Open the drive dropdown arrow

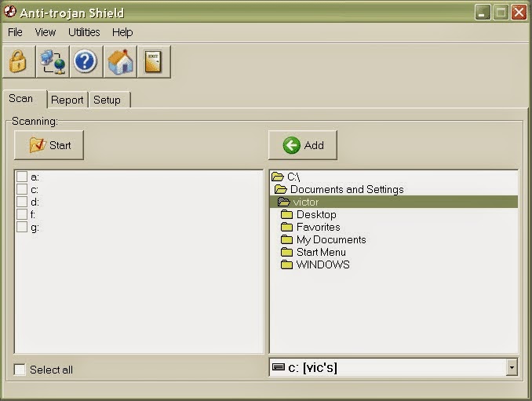(x=512, y=367)
